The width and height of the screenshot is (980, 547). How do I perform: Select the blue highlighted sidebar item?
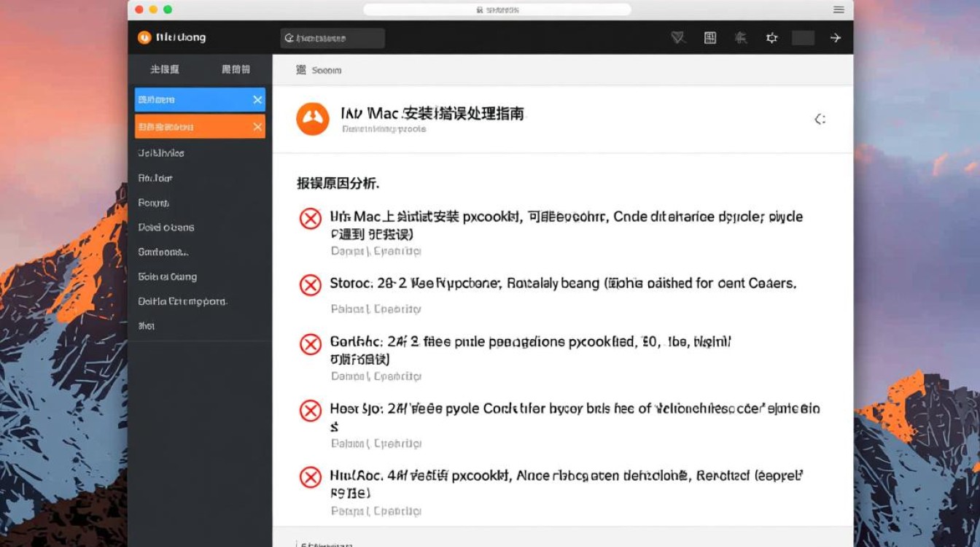point(200,100)
